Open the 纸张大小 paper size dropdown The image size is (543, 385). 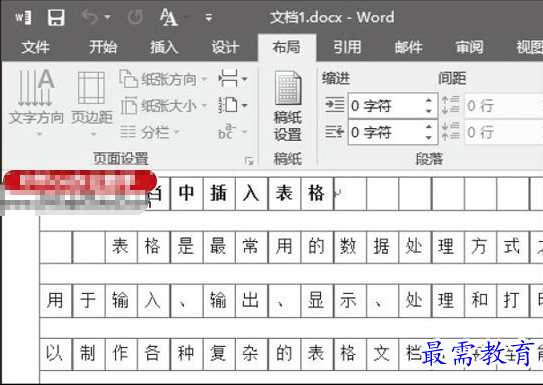click(x=163, y=106)
